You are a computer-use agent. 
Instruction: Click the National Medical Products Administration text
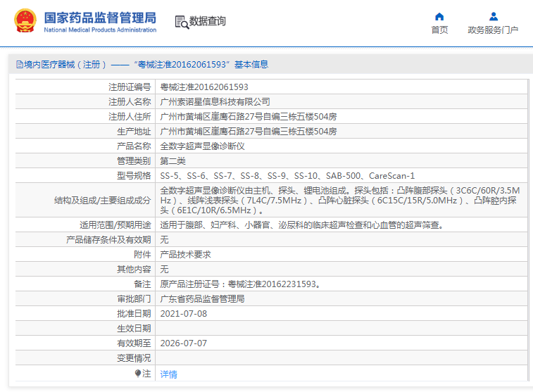100,30
